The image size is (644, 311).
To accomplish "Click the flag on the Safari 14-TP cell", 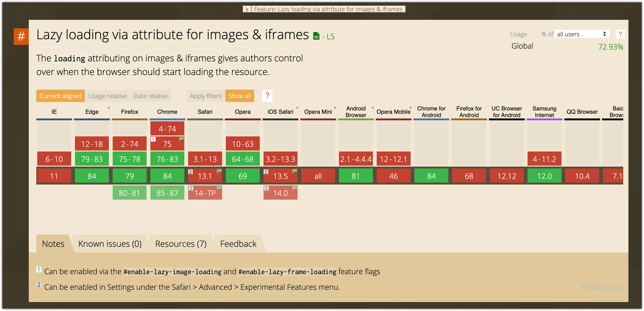I will 219,187.
